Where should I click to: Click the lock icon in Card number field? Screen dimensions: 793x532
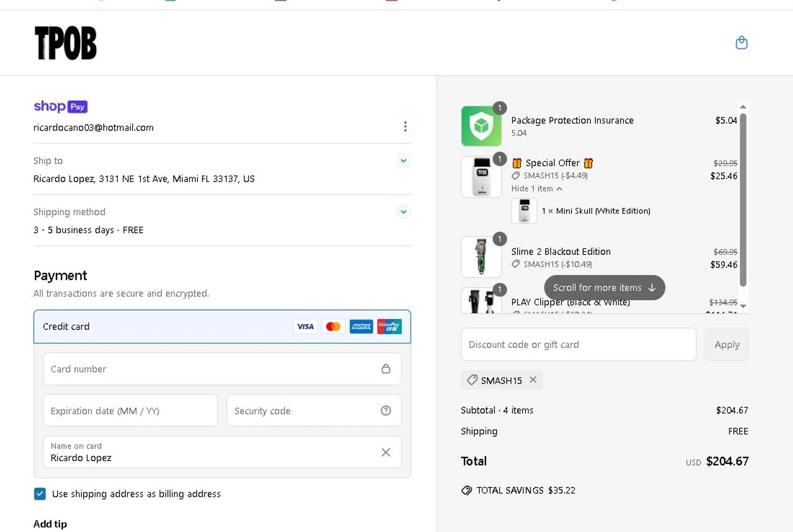pyautogui.click(x=386, y=369)
